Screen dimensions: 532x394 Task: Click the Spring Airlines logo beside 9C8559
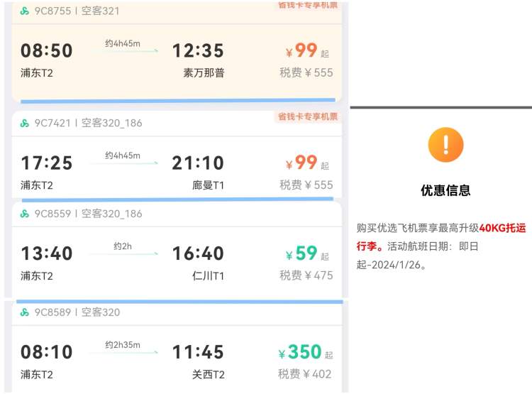(25, 213)
